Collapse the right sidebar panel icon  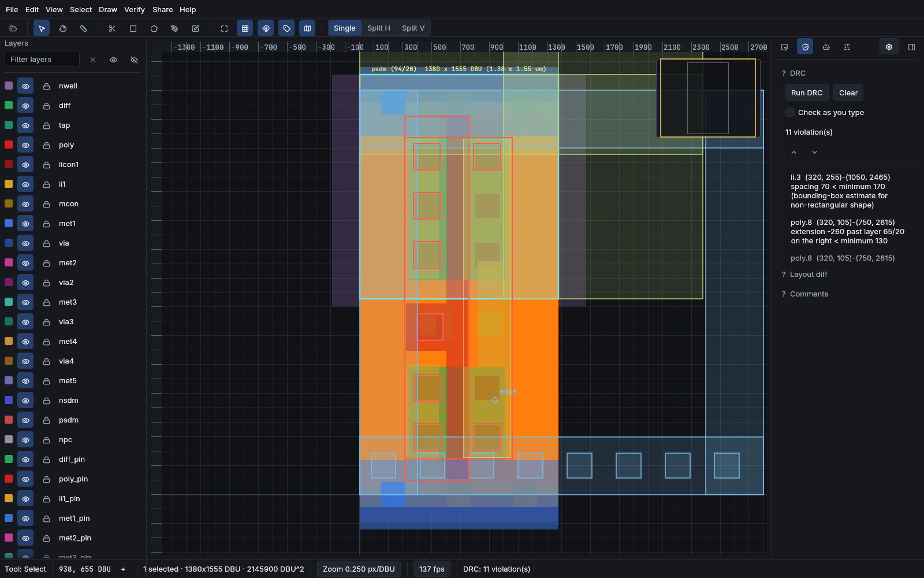point(911,47)
